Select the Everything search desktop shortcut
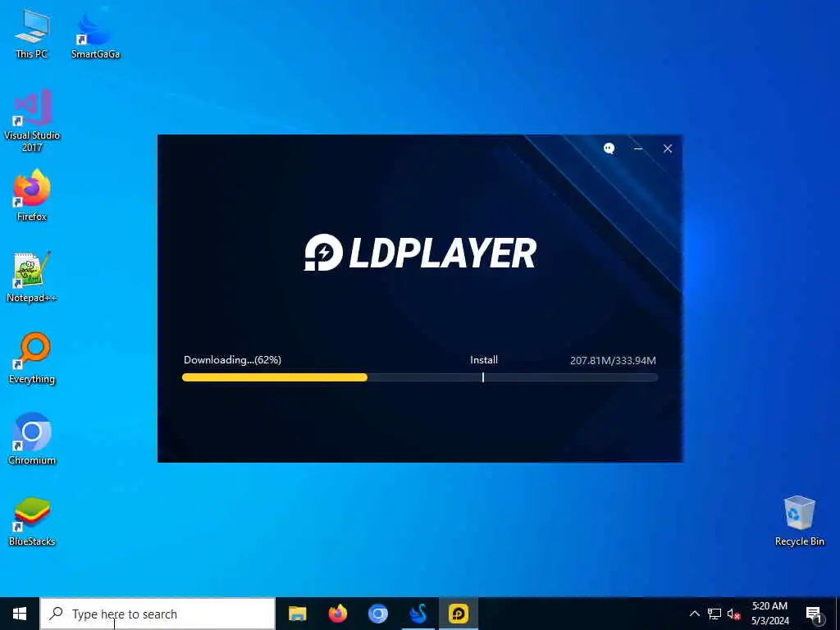The image size is (840, 630). tap(32, 358)
